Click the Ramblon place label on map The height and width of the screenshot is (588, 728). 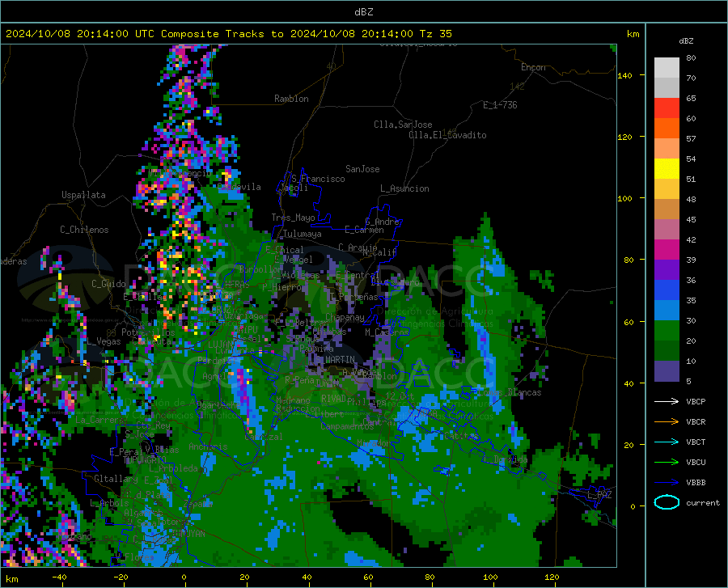pyautogui.click(x=291, y=99)
